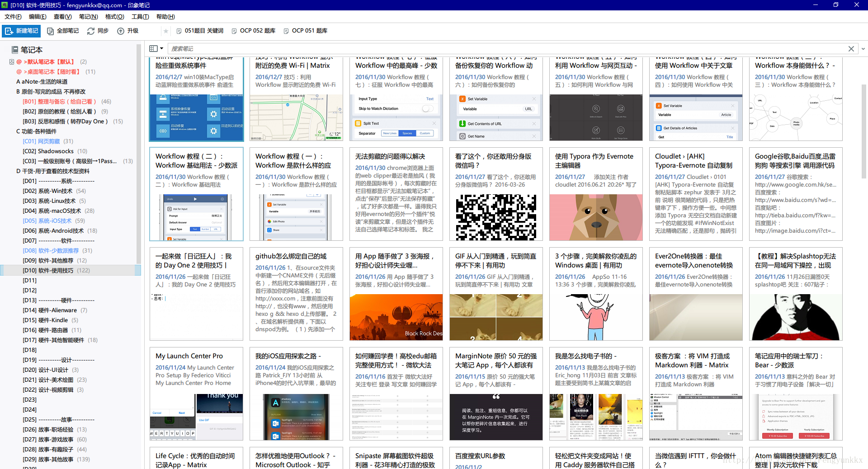Select [D27] 故事-游戏故事 notebook
868x469 pixels.
[x=55, y=440]
